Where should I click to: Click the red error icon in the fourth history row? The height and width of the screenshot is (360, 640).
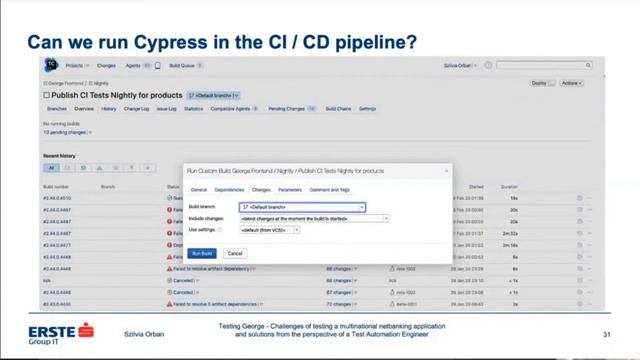point(169,233)
